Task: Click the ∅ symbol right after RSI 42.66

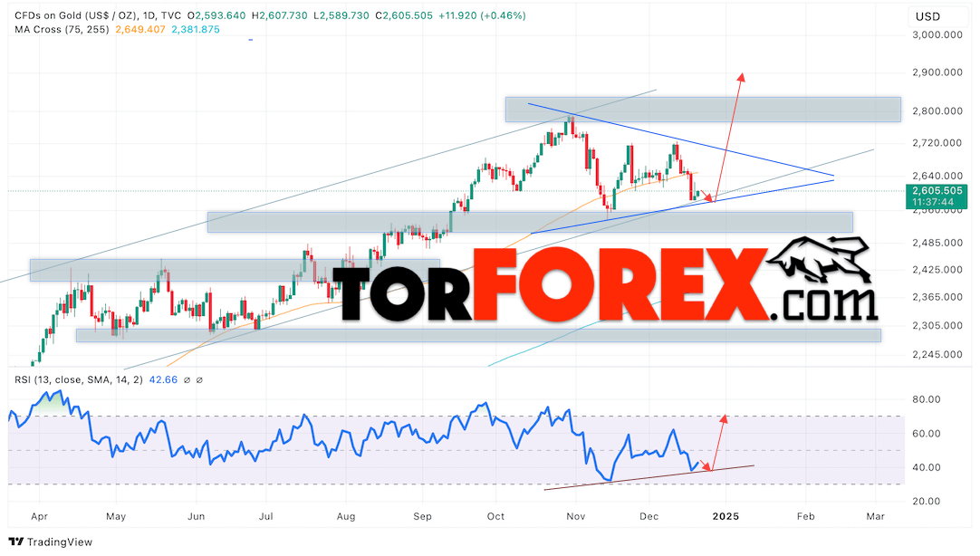Action: (x=187, y=379)
